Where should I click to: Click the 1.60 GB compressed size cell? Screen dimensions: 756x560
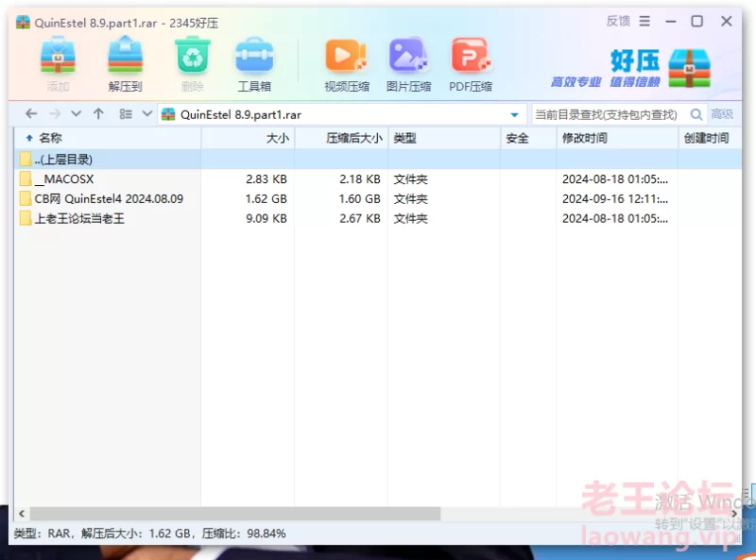[x=360, y=199]
